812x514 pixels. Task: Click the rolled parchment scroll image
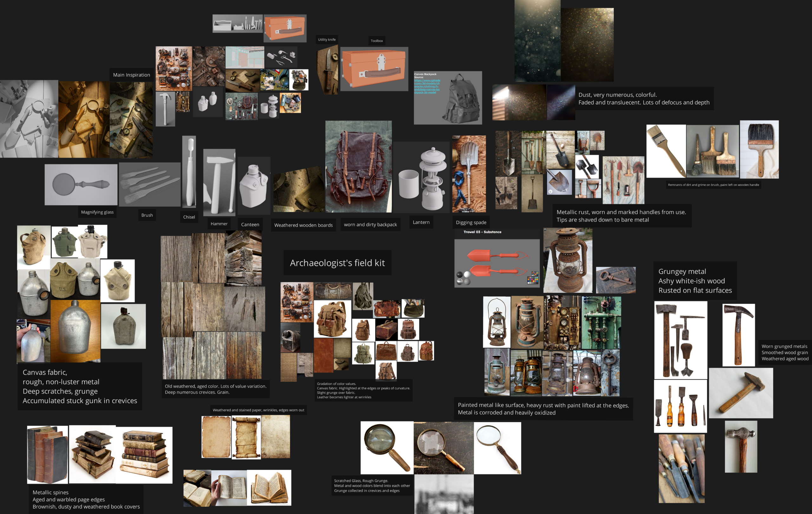246,437
